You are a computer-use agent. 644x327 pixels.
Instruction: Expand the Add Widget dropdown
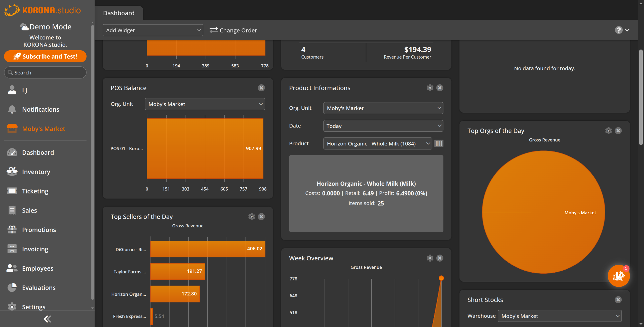[153, 30]
